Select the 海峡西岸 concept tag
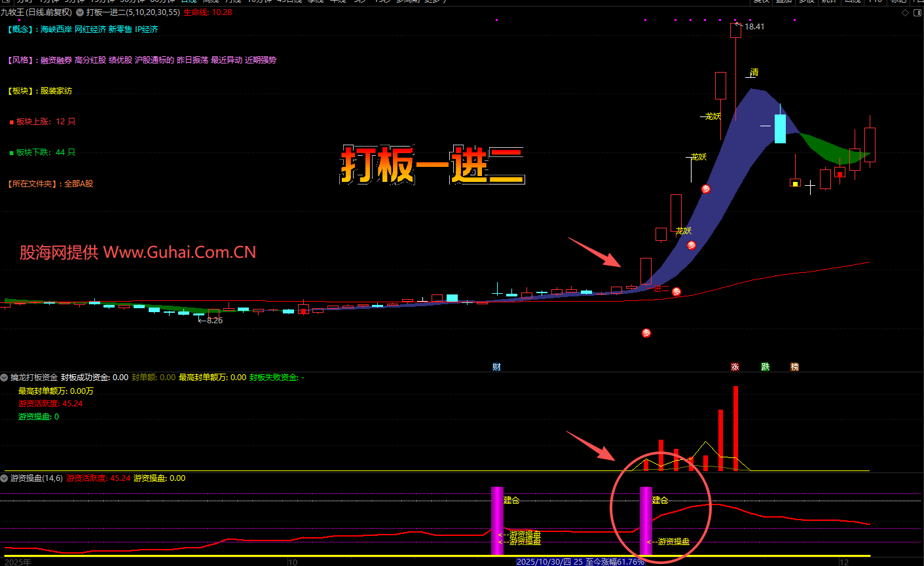The width and height of the screenshot is (924, 566). click(x=56, y=29)
